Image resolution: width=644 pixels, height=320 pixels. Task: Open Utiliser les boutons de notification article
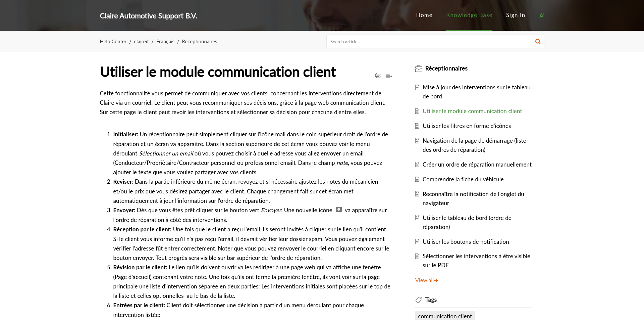click(x=466, y=242)
